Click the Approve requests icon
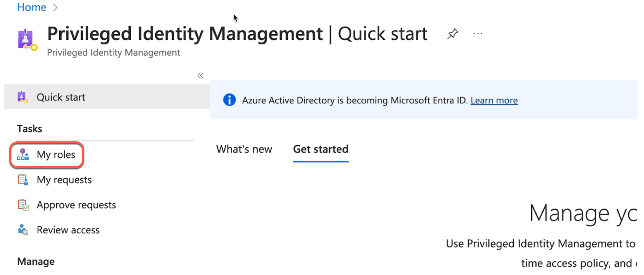This screenshot has height=275, width=644. pos(23,205)
